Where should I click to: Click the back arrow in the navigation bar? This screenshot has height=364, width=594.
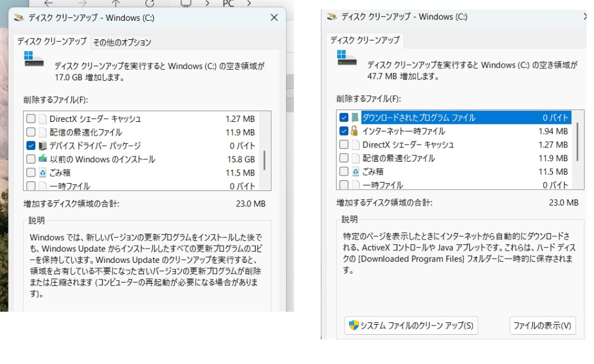coord(48,4)
